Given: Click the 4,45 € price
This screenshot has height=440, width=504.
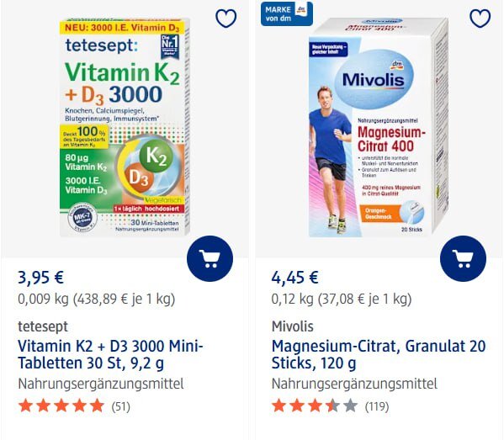Looking at the screenshot, I should (x=295, y=278).
